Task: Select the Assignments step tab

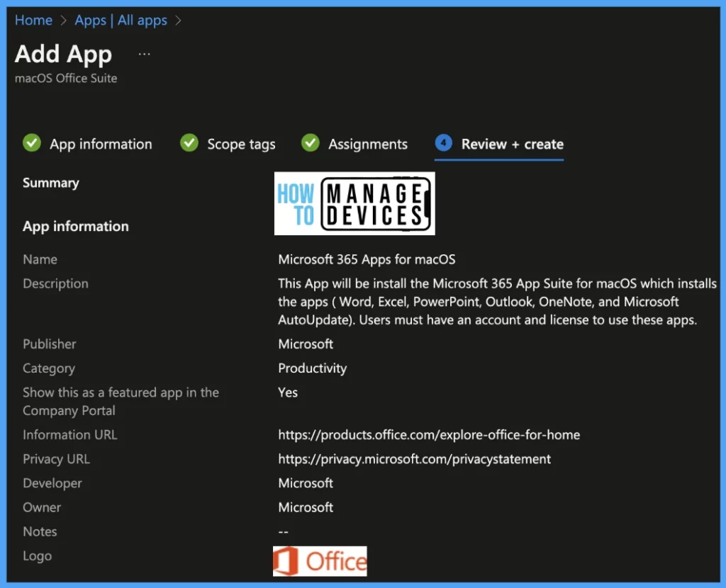Action: tap(354, 143)
